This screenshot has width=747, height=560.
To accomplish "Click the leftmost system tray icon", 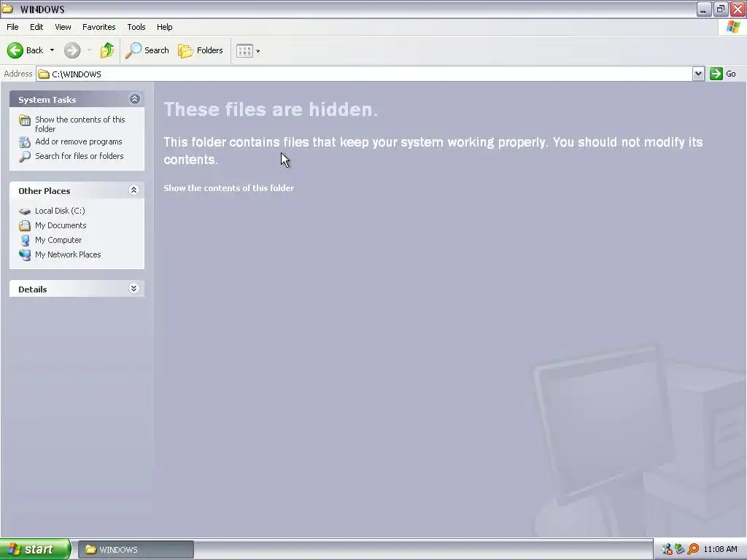I will [667, 549].
